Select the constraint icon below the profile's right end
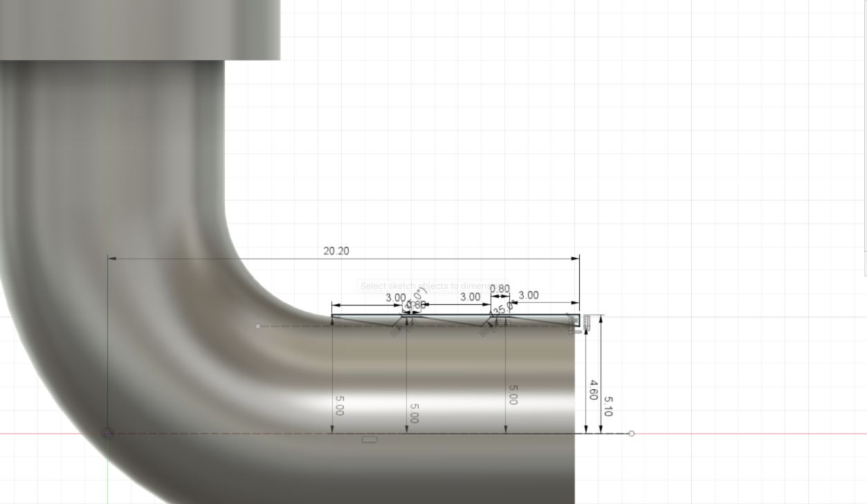Screen dimensions: 867x504 575,330
